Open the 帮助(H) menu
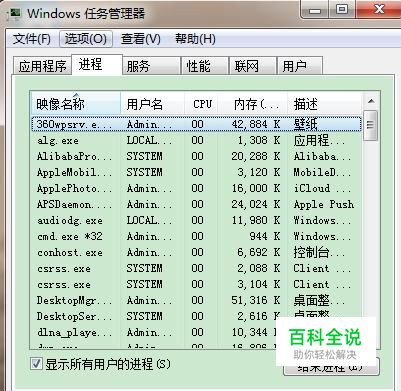The width and height of the screenshot is (401, 391). pos(195,39)
